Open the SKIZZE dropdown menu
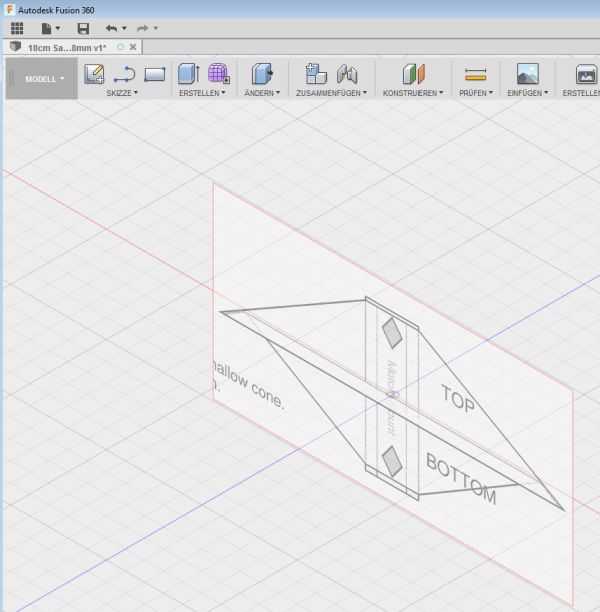The height and width of the screenshot is (612, 600). [122, 93]
